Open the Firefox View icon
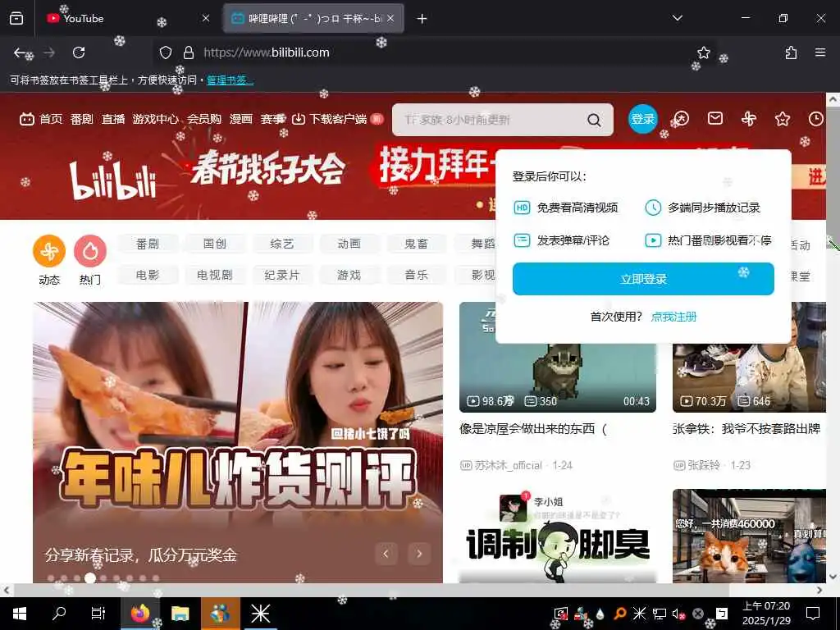Image resolution: width=840 pixels, height=630 pixels. [16, 18]
